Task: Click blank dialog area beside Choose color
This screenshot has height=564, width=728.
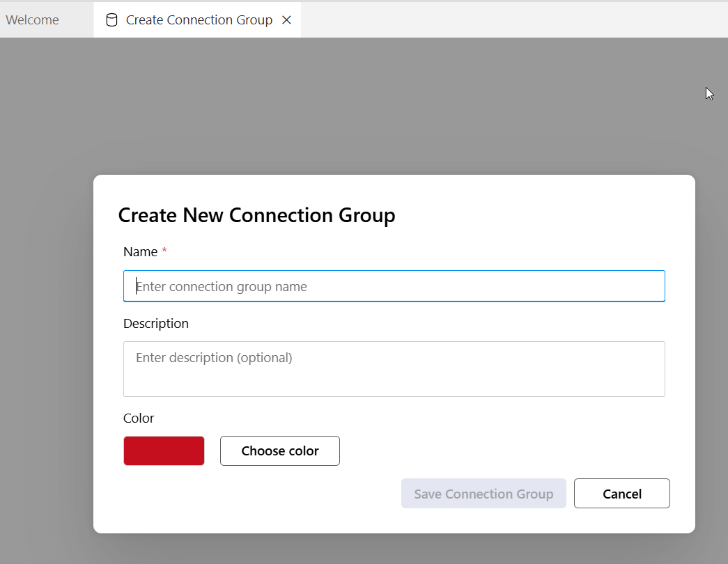Action: click(x=502, y=451)
